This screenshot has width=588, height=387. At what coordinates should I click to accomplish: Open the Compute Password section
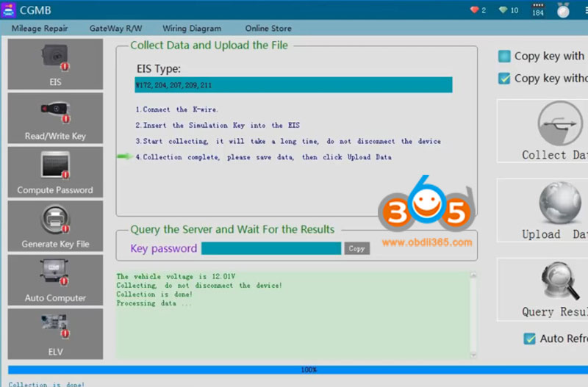(x=55, y=172)
